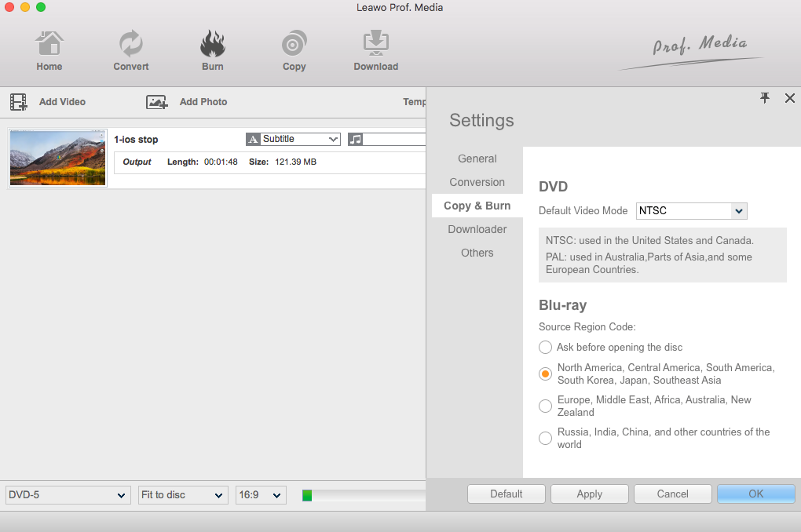Select Russia, India, China region option
Screen dimensions: 801x532
545,438
